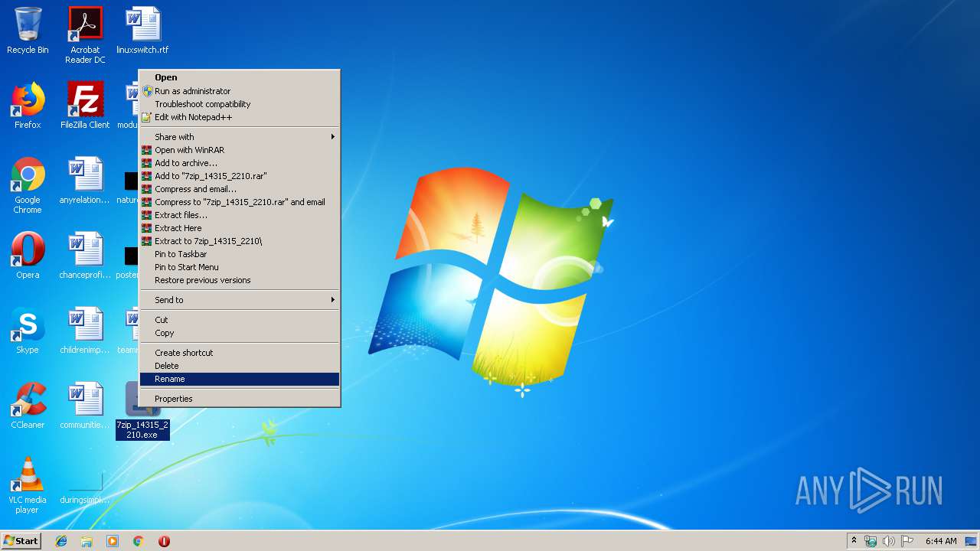
Task: Open the Opera desktop shortcut
Action: [28, 256]
